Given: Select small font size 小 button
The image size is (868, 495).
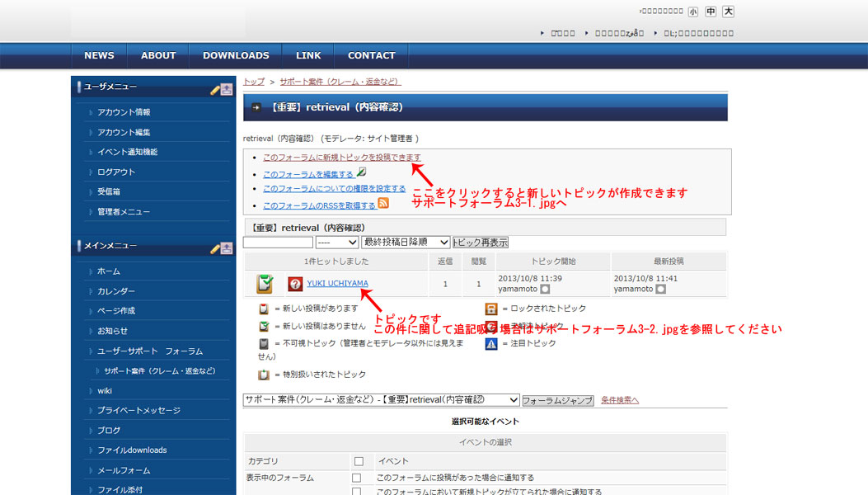Looking at the screenshot, I should pyautogui.click(x=693, y=12).
